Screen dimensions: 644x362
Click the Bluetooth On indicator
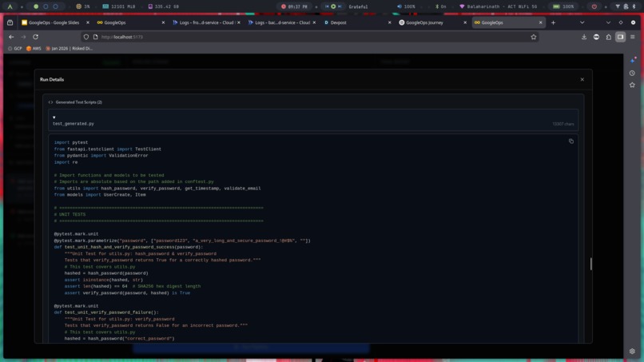(x=441, y=6)
